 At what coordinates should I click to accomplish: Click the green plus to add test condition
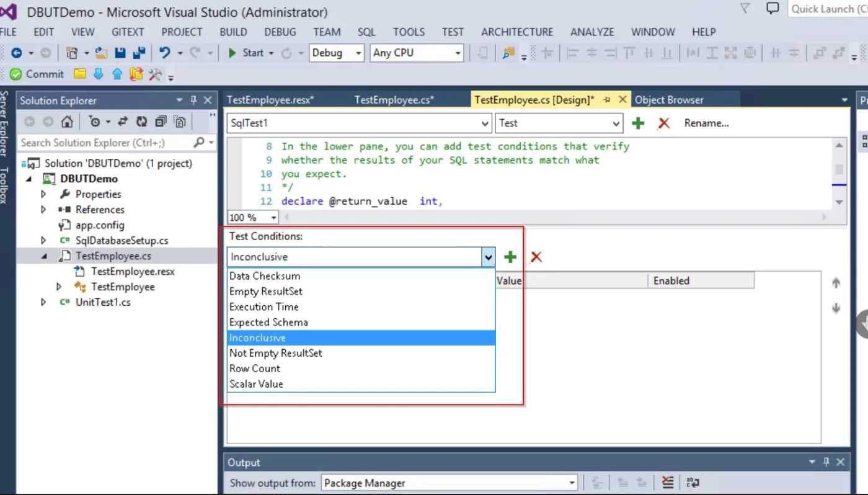tap(510, 257)
